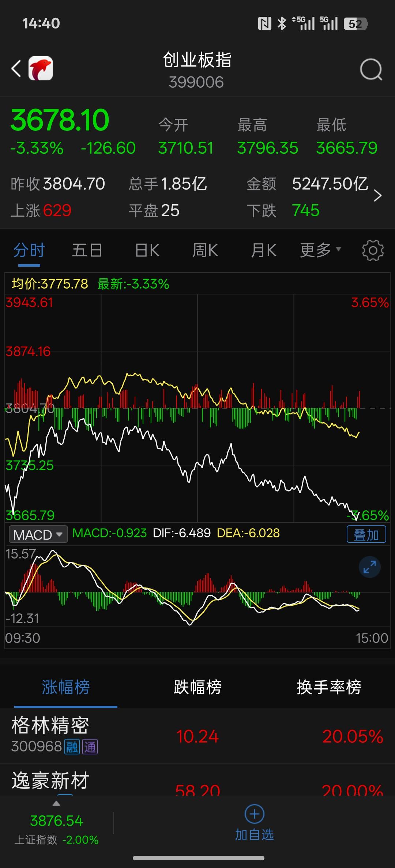Tap 格林精密 gain 20.05%
This screenshot has width=395, height=868.
point(353,736)
